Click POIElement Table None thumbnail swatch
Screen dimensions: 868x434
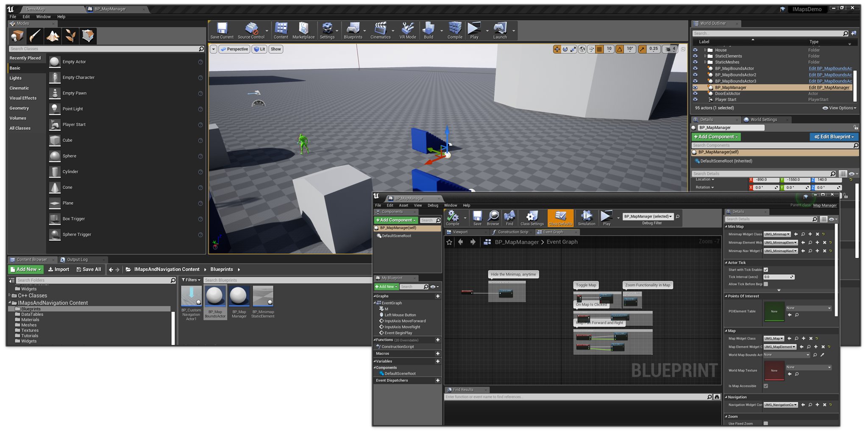click(x=774, y=312)
